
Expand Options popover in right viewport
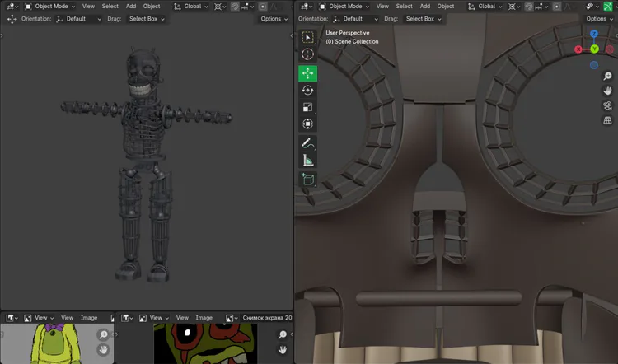tap(600, 19)
